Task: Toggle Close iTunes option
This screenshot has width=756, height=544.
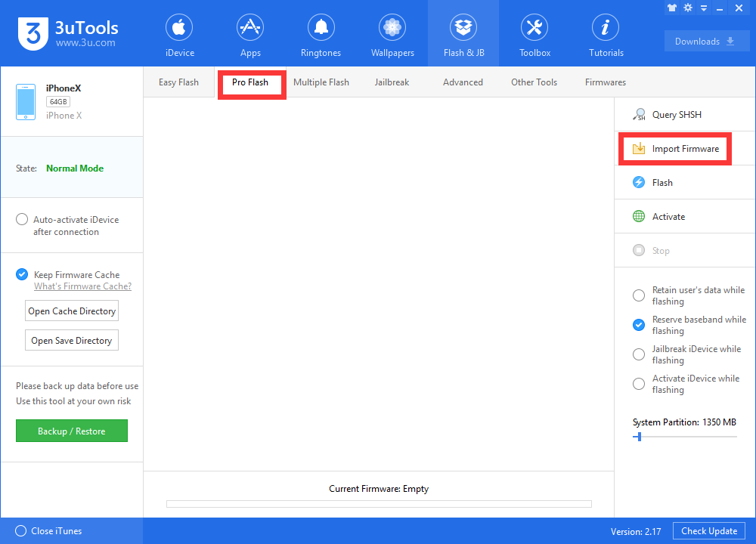Action: click(20, 531)
